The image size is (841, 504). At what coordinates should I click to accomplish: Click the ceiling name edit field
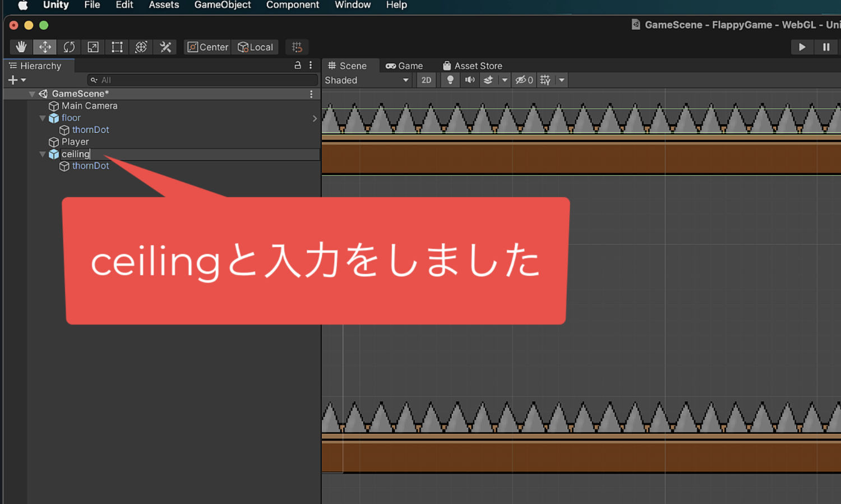(x=190, y=154)
